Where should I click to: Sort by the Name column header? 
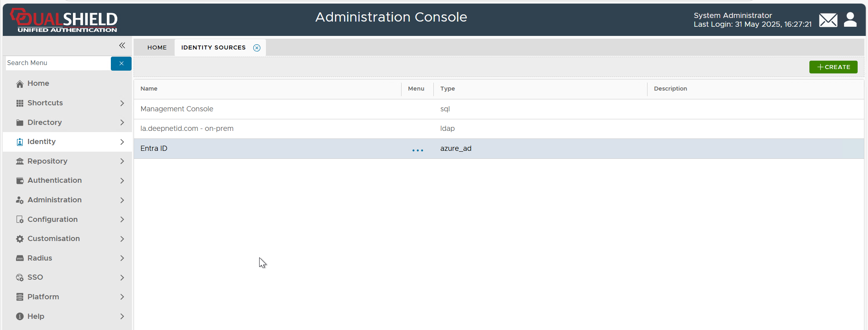coord(149,89)
